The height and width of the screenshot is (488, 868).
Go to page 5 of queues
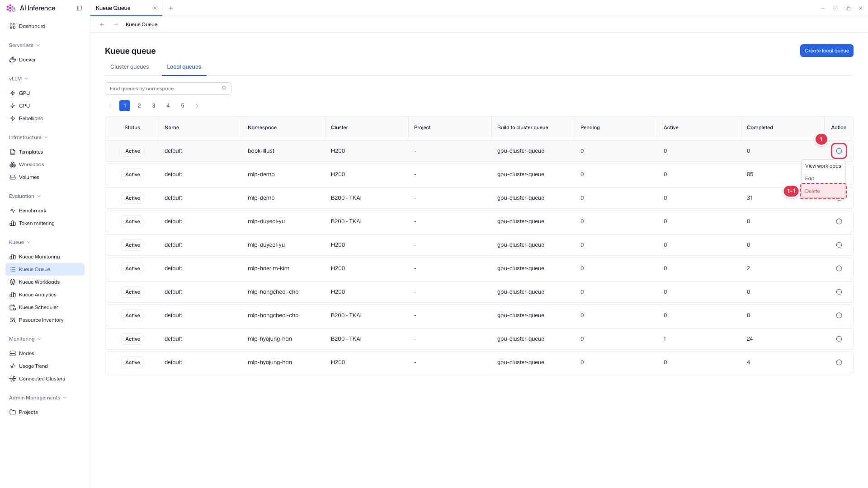(x=183, y=106)
